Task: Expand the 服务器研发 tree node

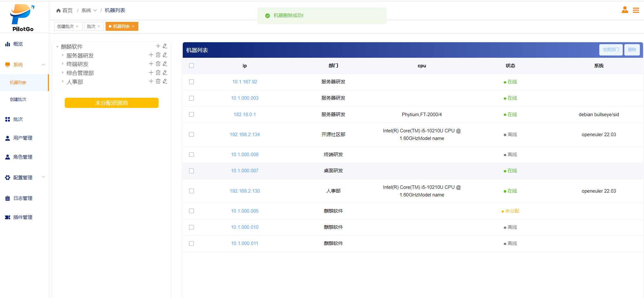Action: (63, 55)
